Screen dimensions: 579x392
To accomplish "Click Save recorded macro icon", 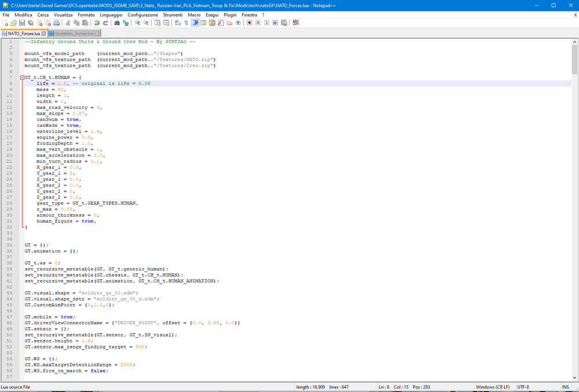I will click(284, 23).
